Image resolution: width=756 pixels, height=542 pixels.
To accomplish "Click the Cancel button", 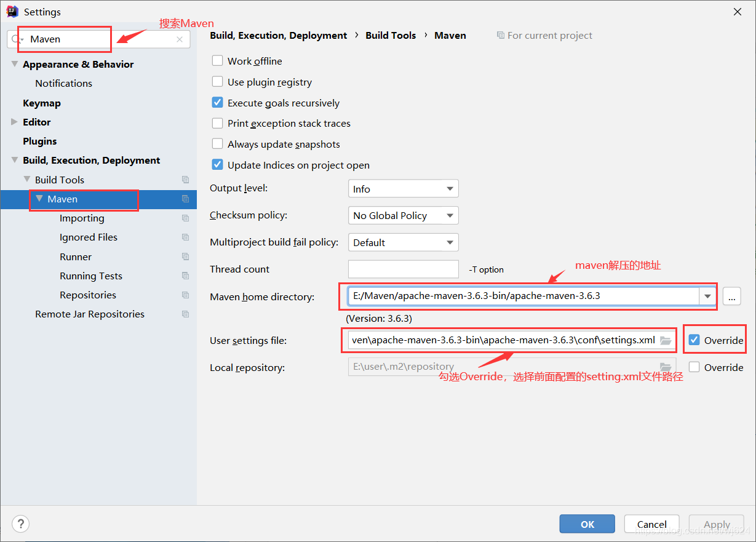I will click(x=652, y=524).
